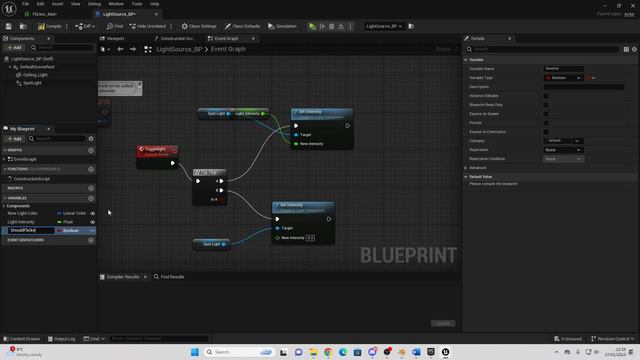Image resolution: width=640 pixels, height=360 pixels.
Task: Open the Edit menu
Action: [40, 4]
